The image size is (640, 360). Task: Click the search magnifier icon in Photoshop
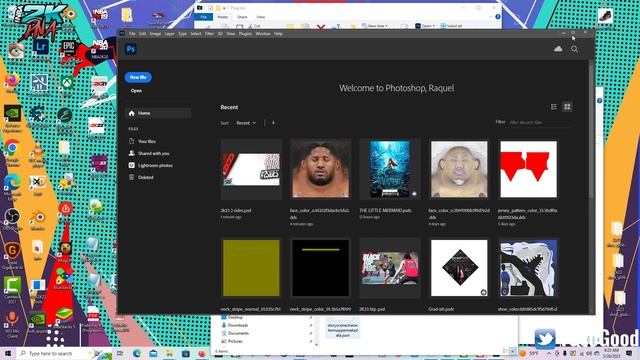[x=574, y=49]
